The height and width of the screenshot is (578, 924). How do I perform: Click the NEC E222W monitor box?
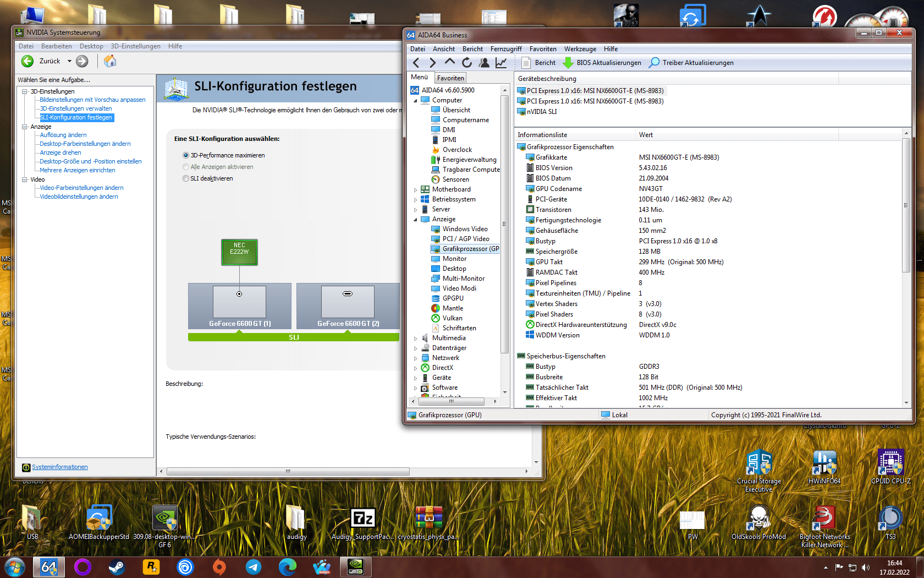pyautogui.click(x=239, y=252)
